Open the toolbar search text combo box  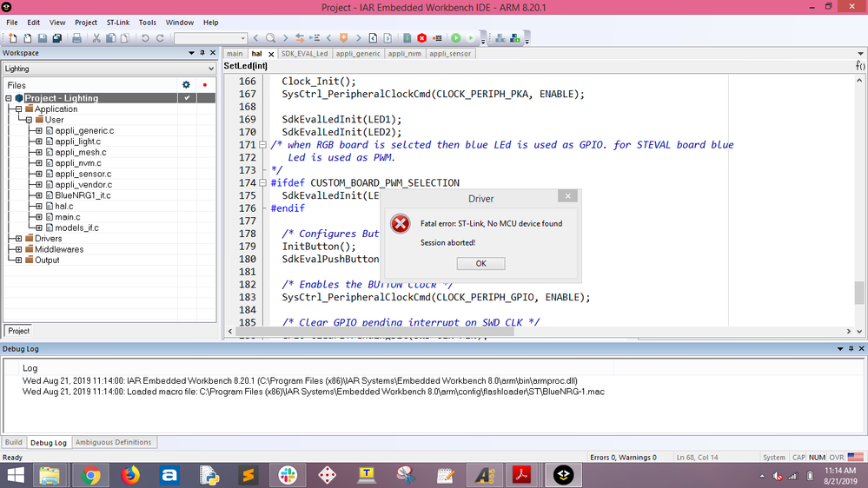click(x=210, y=38)
